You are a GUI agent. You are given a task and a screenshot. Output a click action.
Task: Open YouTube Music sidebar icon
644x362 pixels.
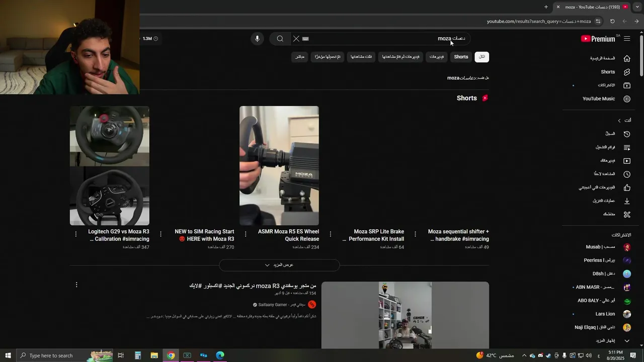[627, 99]
